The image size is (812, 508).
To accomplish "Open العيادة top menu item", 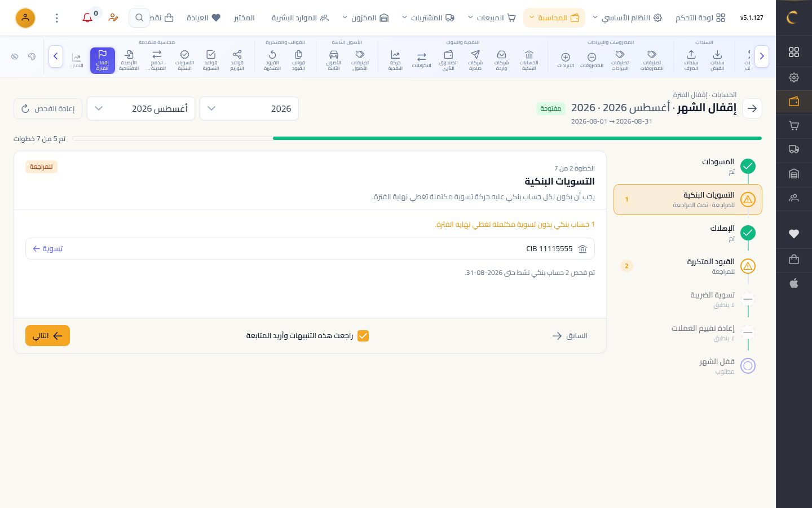I will tap(204, 18).
